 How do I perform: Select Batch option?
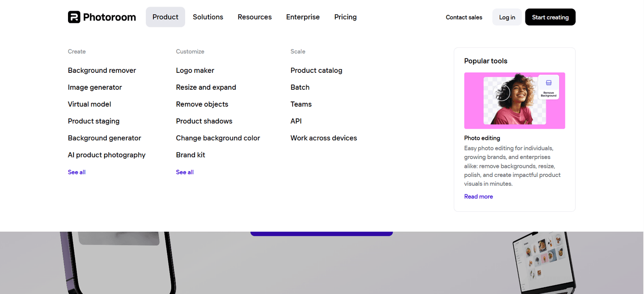tap(300, 88)
